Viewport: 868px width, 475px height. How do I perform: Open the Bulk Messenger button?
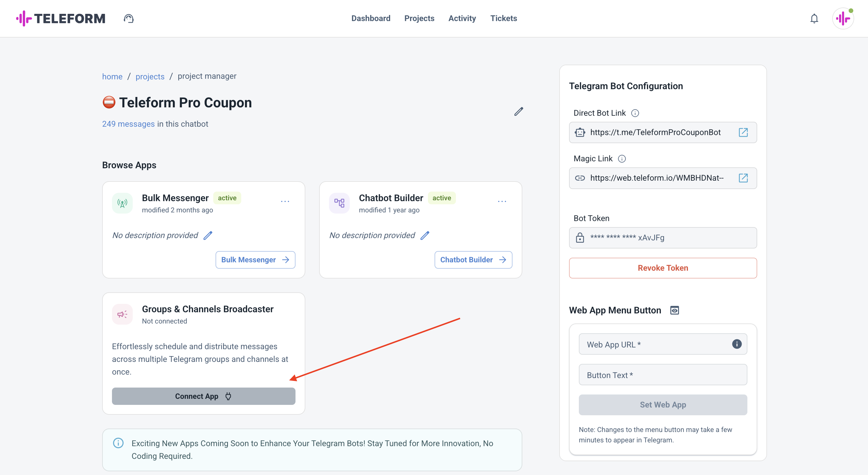(255, 260)
